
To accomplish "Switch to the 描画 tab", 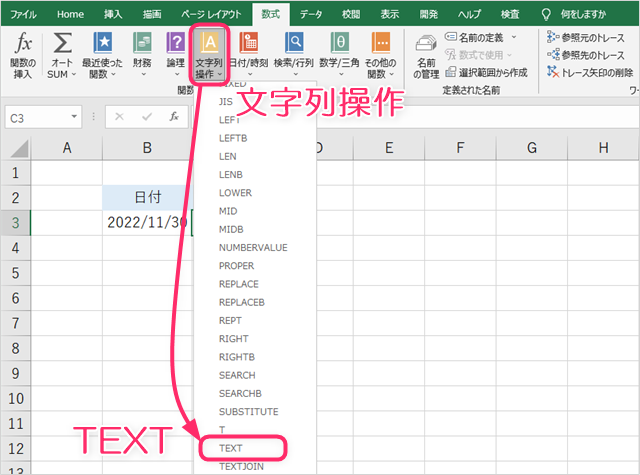I will pyautogui.click(x=152, y=14).
